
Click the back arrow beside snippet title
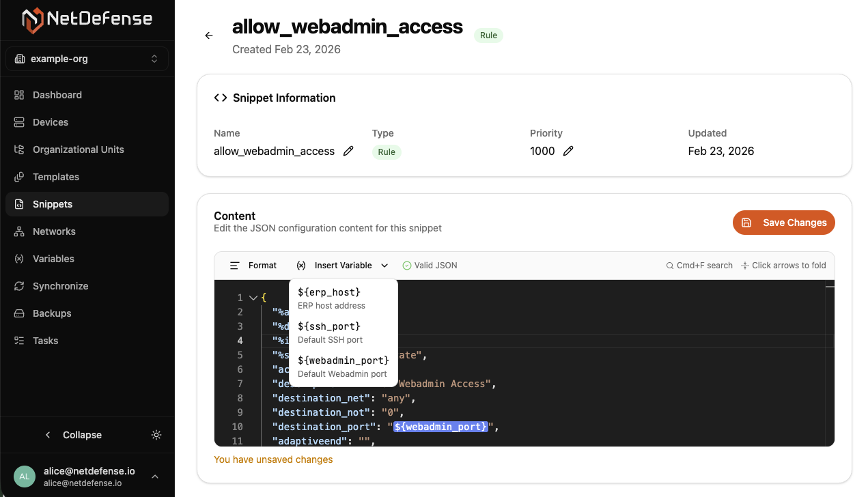[209, 35]
